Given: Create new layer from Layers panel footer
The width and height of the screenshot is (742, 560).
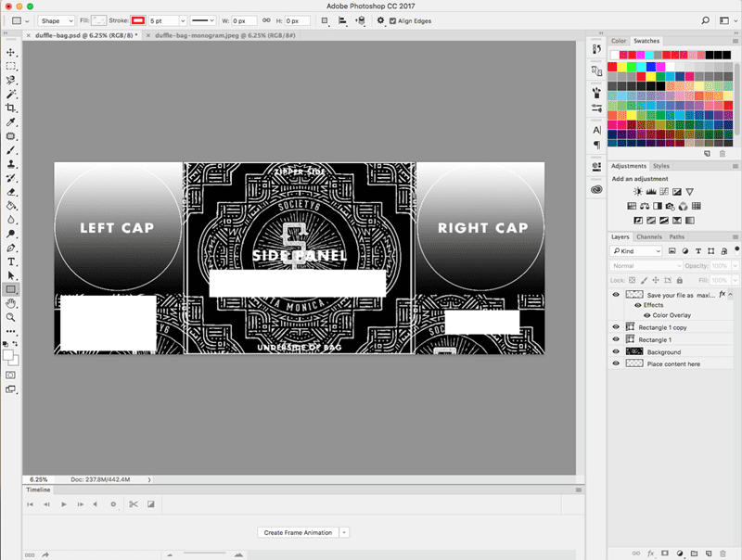Looking at the screenshot, I should pos(709,554).
